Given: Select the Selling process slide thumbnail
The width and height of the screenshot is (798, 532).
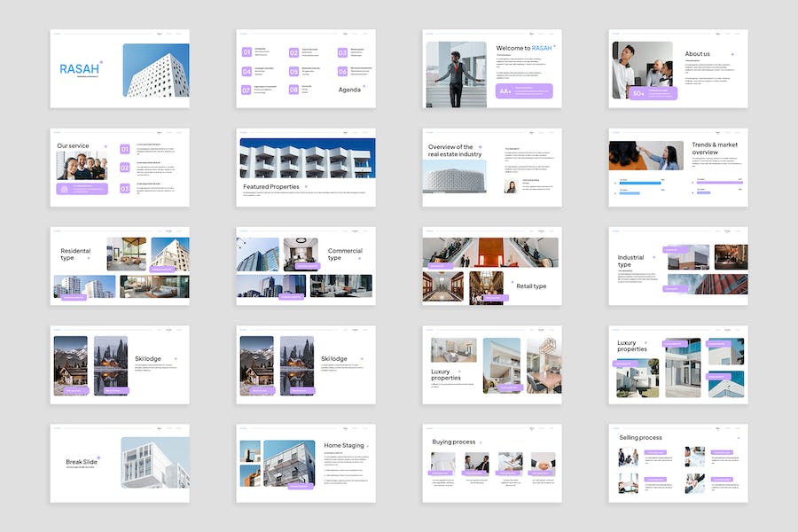Looking at the screenshot, I should [678, 464].
